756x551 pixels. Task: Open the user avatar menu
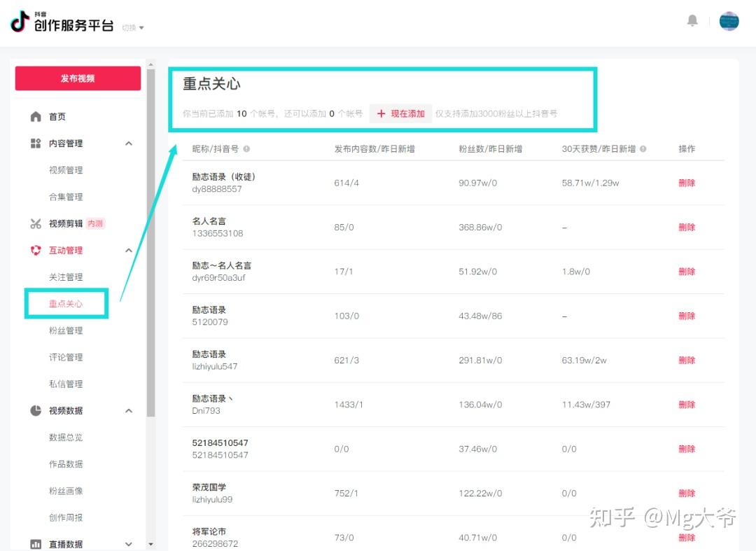729,21
